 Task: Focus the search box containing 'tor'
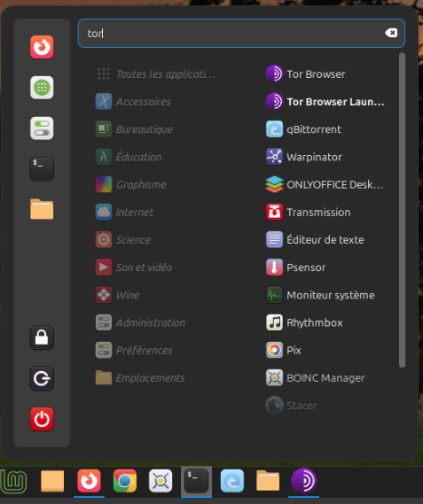click(241, 33)
